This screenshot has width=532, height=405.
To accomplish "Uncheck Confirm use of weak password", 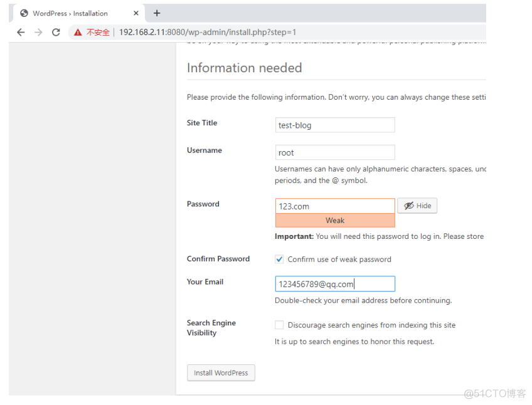I will pos(279,260).
